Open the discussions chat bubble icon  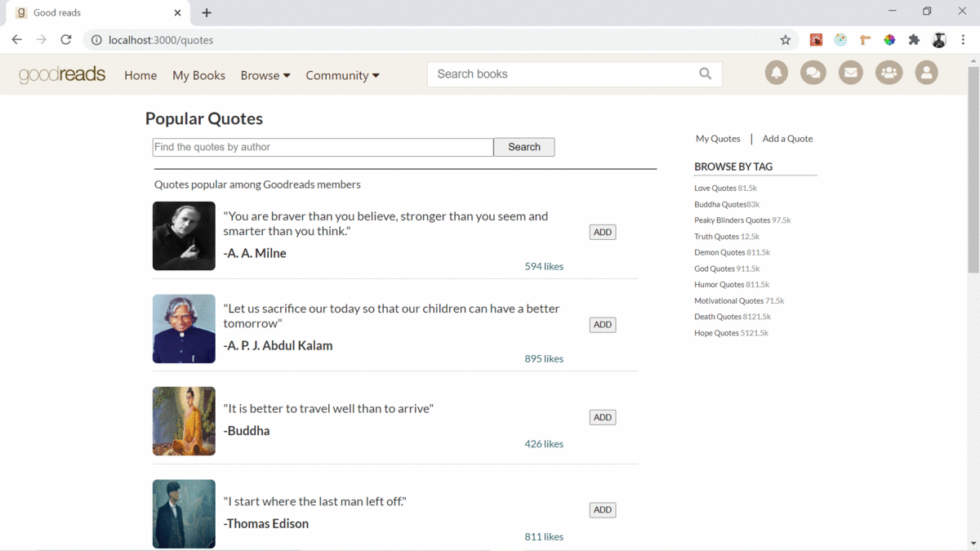point(813,73)
